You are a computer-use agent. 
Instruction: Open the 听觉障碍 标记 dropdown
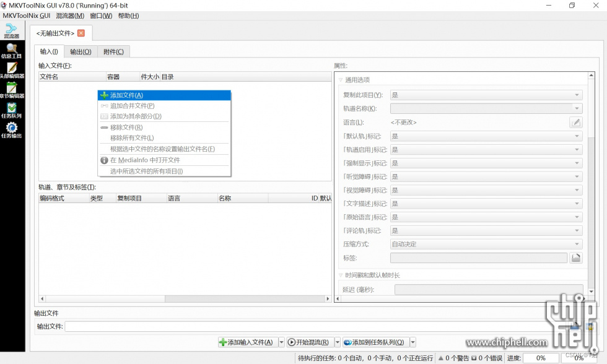pyautogui.click(x=486, y=177)
